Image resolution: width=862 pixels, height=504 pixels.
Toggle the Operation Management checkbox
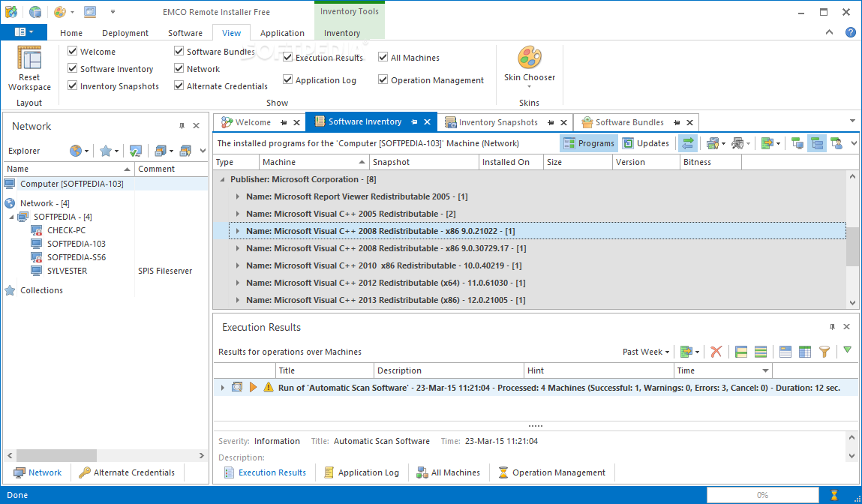pyautogui.click(x=383, y=79)
